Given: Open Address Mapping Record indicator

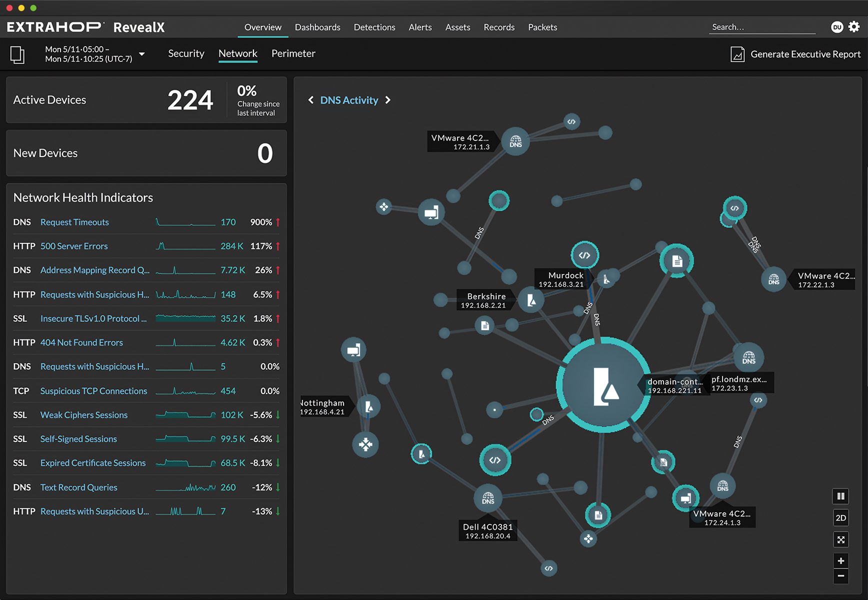Looking at the screenshot, I should click(95, 270).
